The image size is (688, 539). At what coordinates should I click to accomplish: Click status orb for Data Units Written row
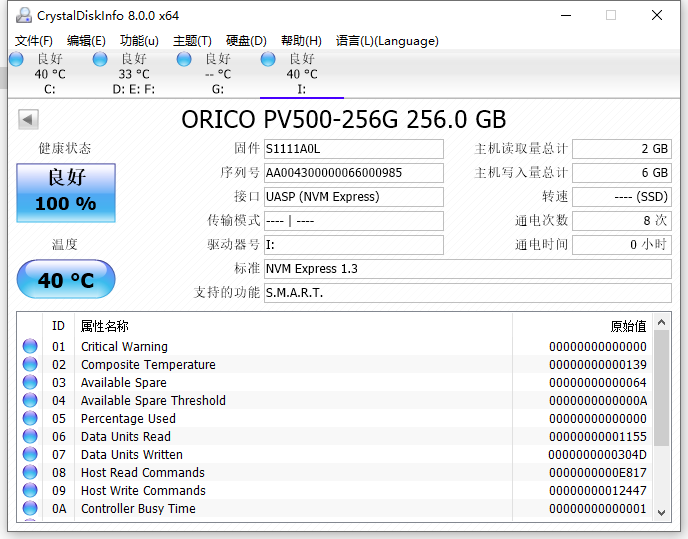(30, 454)
